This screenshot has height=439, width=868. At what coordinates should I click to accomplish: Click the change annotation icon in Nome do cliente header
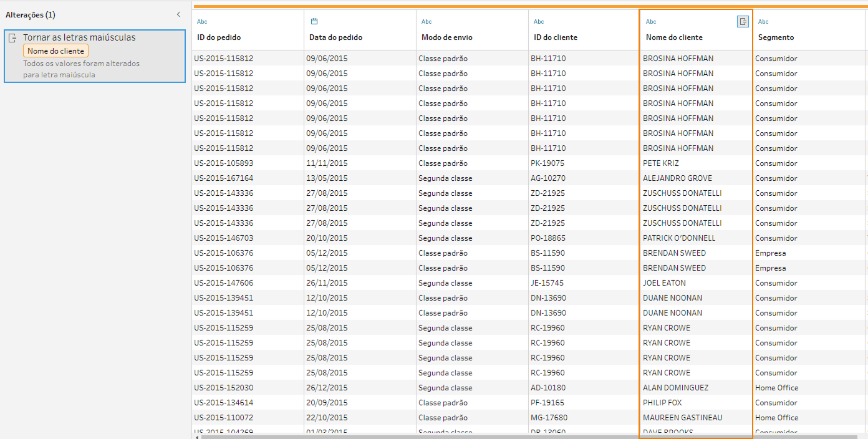tap(743, 22)
